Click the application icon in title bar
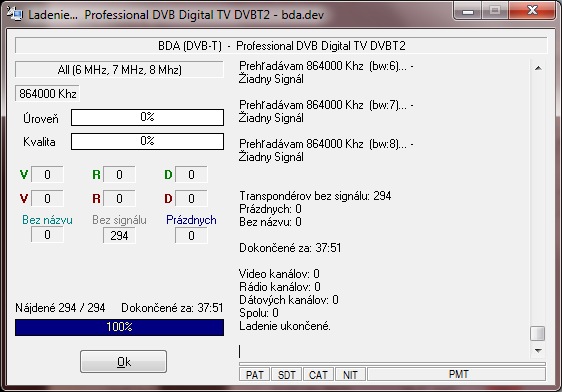 [x=15, y=14]
